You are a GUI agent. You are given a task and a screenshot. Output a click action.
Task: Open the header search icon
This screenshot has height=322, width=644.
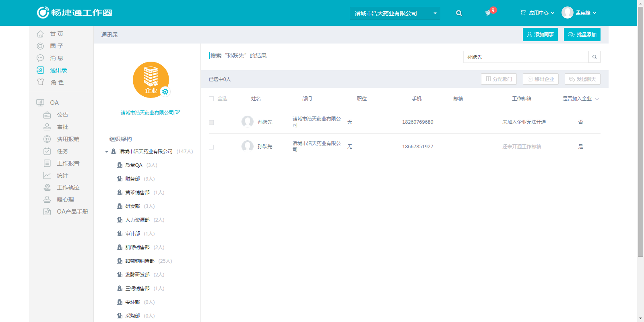click(459, 13)
